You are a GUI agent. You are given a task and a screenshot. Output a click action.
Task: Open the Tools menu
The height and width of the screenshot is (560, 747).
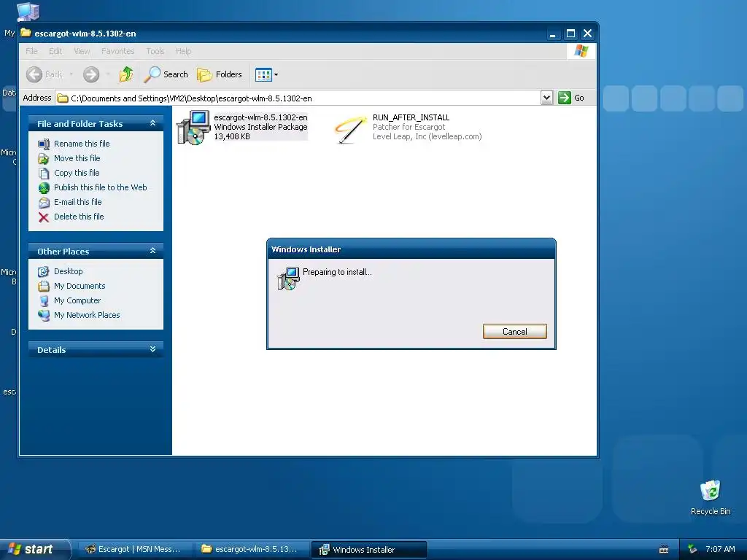pos(155,51)
